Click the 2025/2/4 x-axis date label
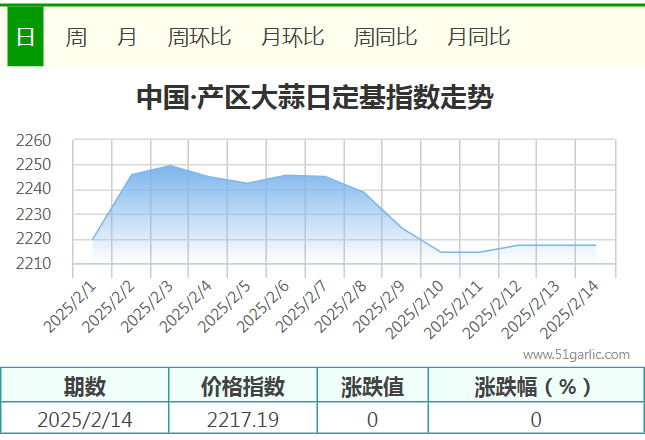Screen dimensions: 645x440 pyautogui.click(x=186, y=307)
